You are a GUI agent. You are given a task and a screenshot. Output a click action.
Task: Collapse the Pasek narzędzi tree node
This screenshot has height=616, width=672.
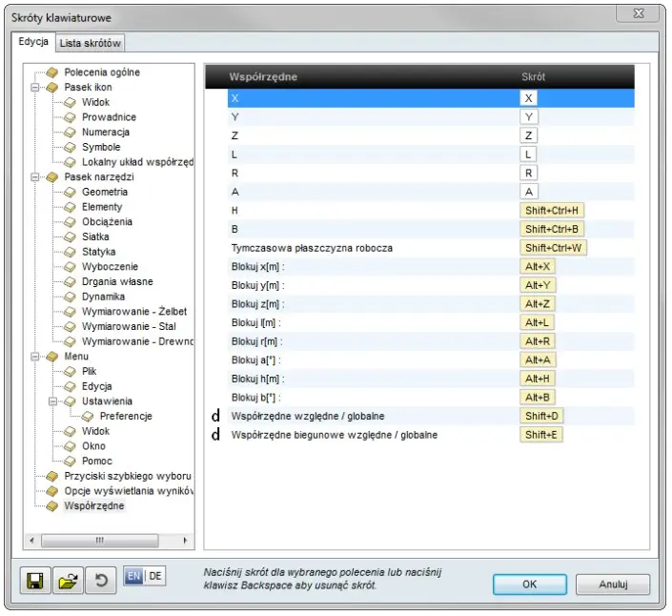pos(35,177)
